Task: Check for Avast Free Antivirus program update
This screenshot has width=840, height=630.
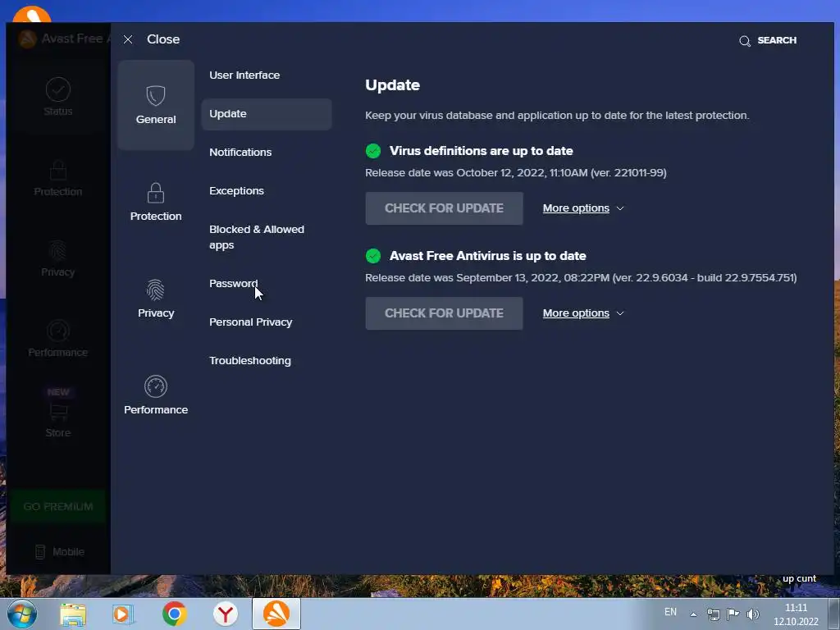Action: (x=444, y=313)
